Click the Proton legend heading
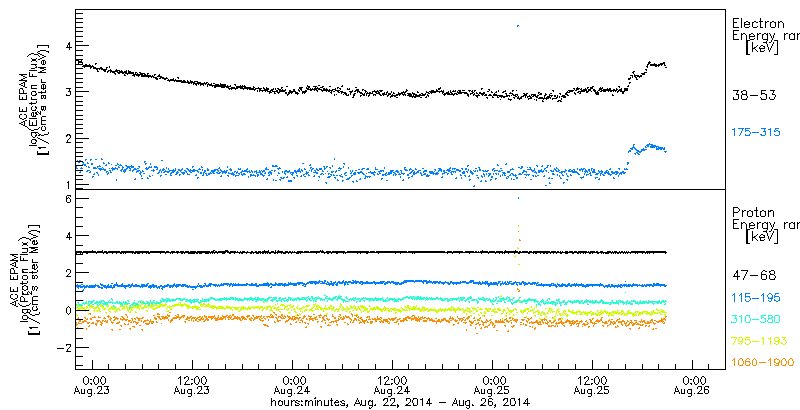 753,212
